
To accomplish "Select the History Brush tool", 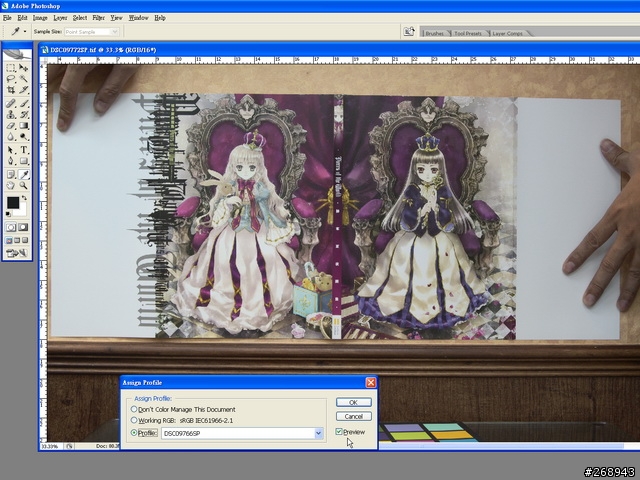I will point(23,114).
